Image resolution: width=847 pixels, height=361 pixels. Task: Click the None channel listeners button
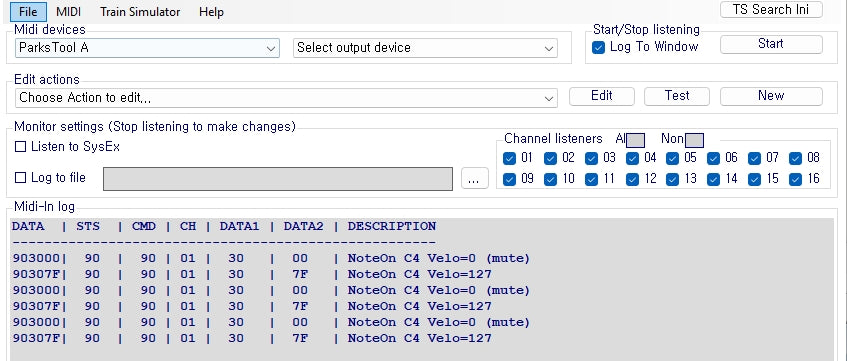(694, 141)
